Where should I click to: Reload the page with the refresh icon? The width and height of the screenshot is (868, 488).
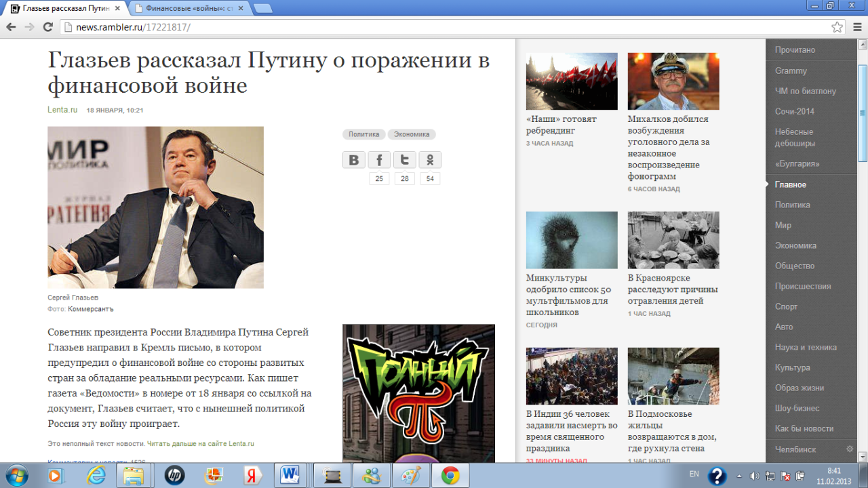pos(47,27)
